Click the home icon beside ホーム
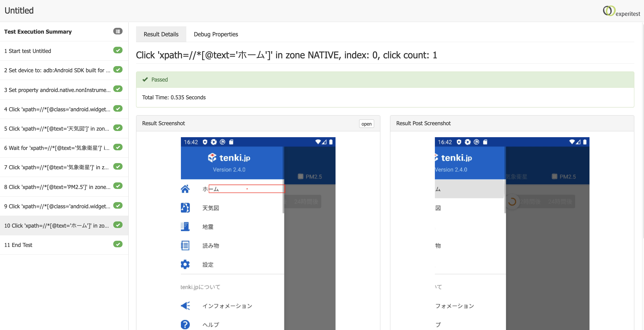This screenshot has width=644, height=330. pyautogui.click(x=185, y=189)
